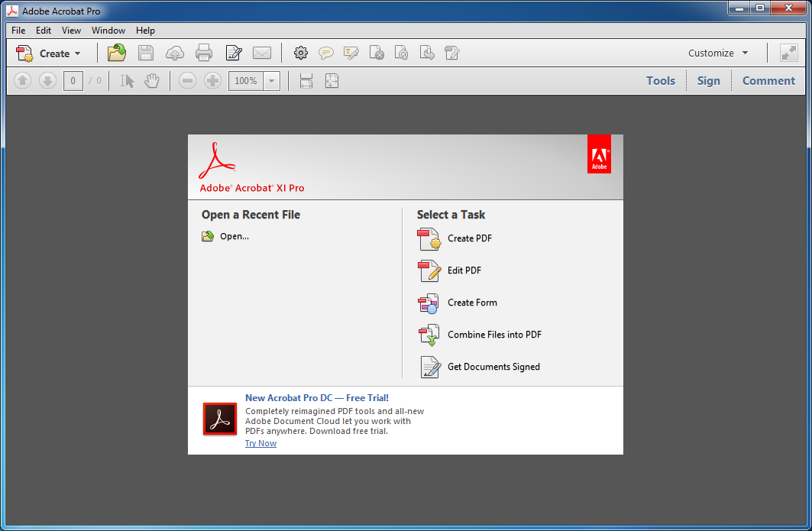Open the Customize dropdown
This screenshot has width=812, height=531.
718,53
